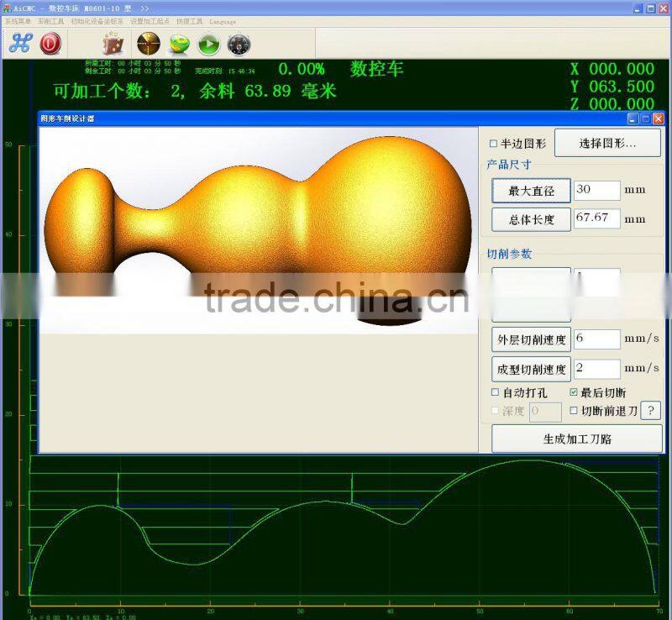This screenshot has height=620, width=672.
Task: Start machining with the green play icon
Action: pyautogui.click(x=209, y=44)
